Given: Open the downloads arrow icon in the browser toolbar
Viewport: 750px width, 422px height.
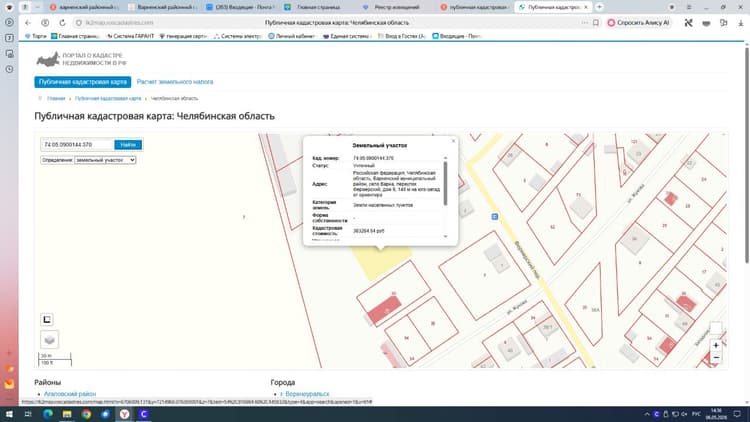Looking at the screenshot, I should 740,22.
